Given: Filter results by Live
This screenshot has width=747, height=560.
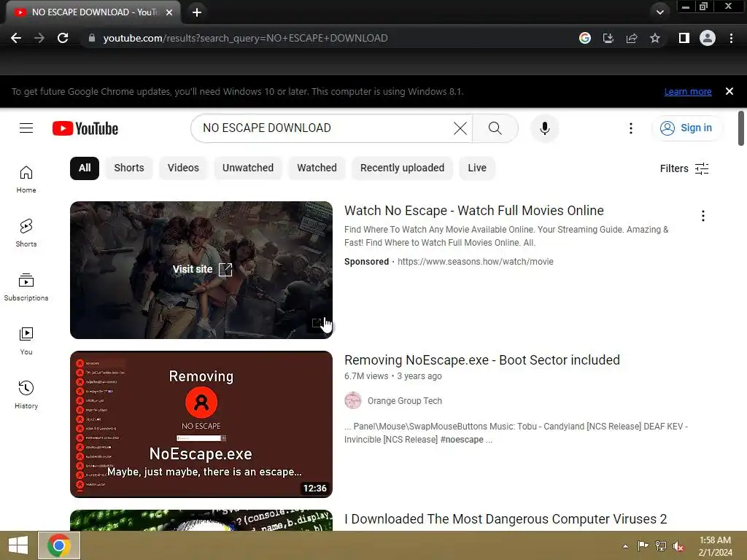Looking at the screenshot, I should pyautogui.click(x=477, y=168).
